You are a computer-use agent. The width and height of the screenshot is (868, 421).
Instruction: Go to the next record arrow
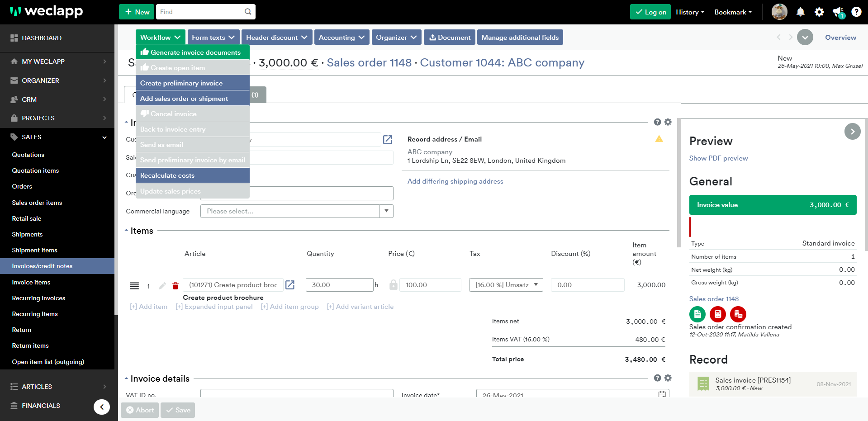(790, 37)
